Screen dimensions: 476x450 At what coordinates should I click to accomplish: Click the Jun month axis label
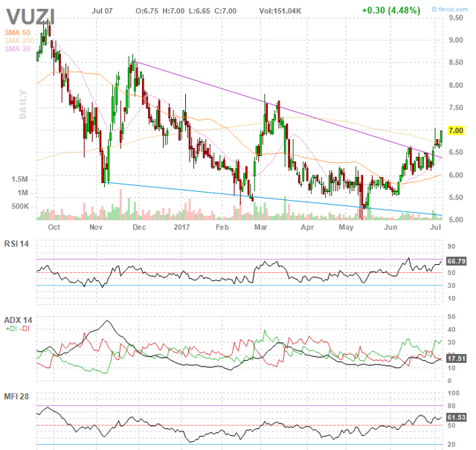pyautogui.click(x=390, y=227)
